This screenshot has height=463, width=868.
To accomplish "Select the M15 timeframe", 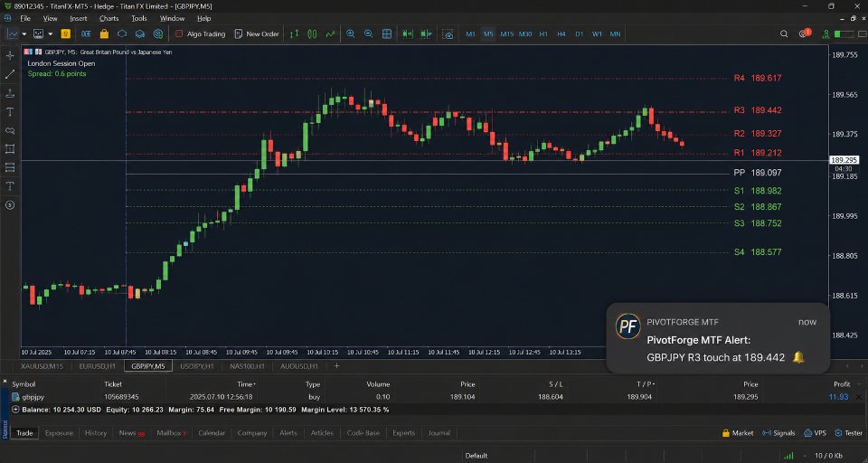I will (507, 33).
